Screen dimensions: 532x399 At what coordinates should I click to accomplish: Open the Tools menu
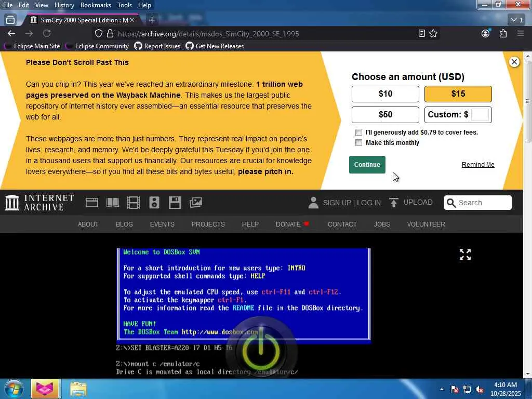125,5
